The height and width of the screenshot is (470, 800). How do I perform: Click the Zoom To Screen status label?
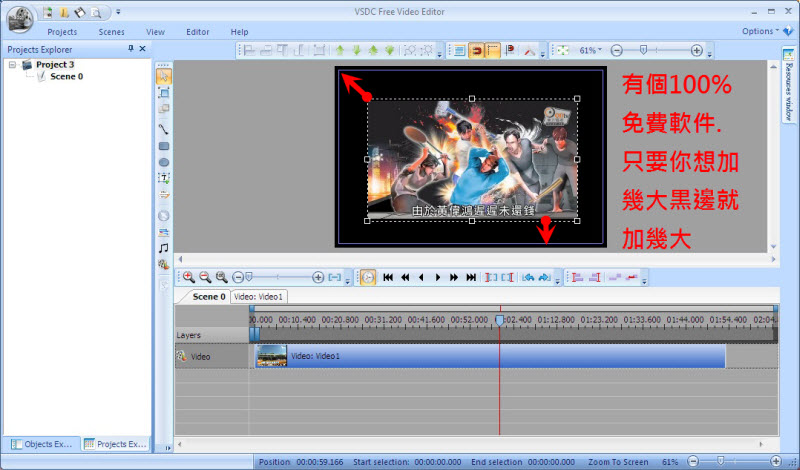click(618, 462)
